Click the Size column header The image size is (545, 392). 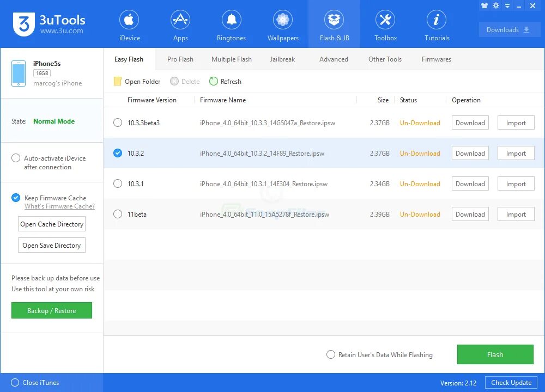tap(383, 100)
